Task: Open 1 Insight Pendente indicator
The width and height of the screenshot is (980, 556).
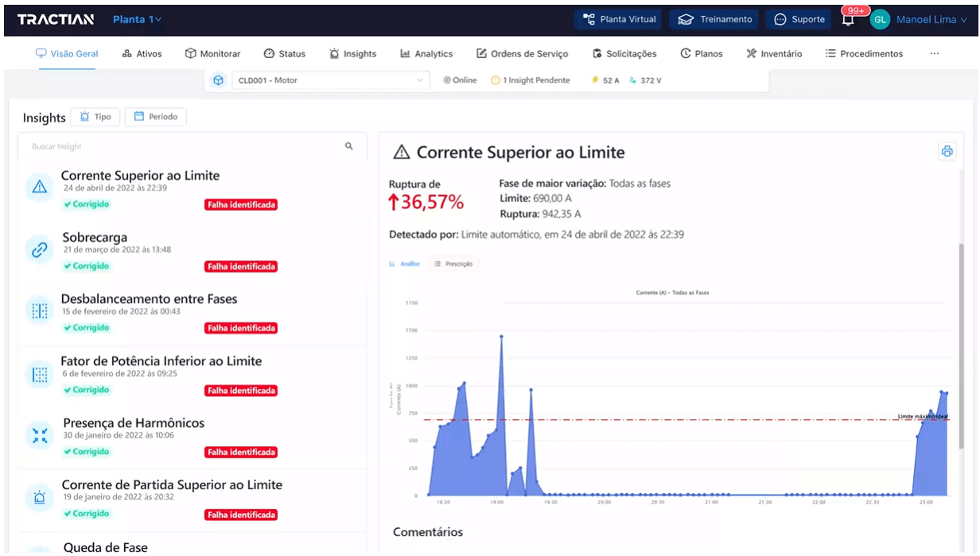Action: (530, 80)
